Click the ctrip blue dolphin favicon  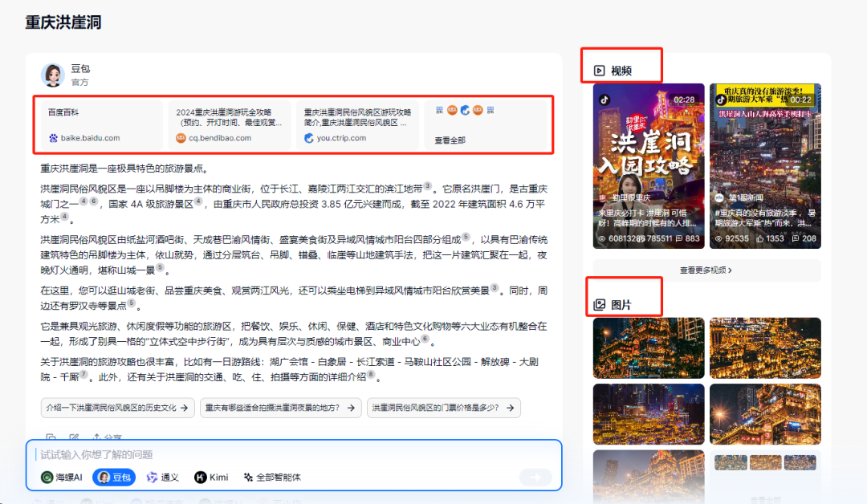tap(309, 138)
